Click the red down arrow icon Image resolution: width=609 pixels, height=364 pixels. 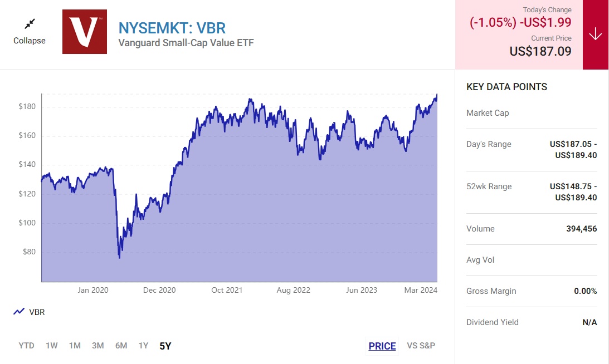[595, 35]
